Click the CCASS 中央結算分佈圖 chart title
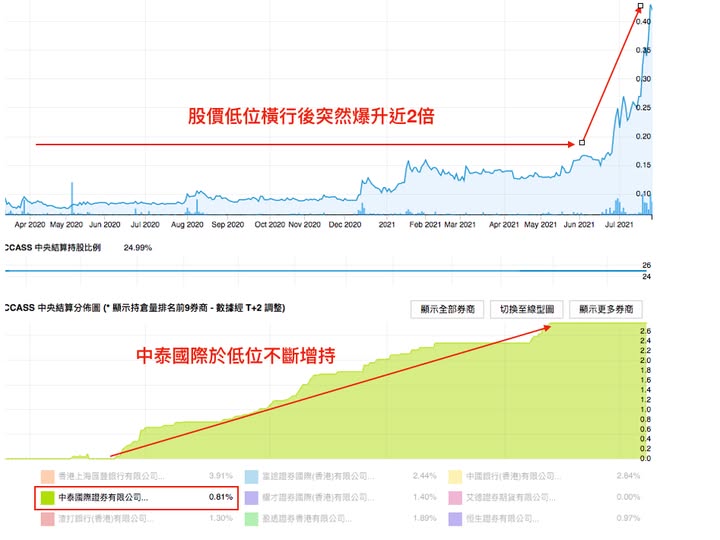This screenshot has width=720, height=540. click(x=145, y=308)
